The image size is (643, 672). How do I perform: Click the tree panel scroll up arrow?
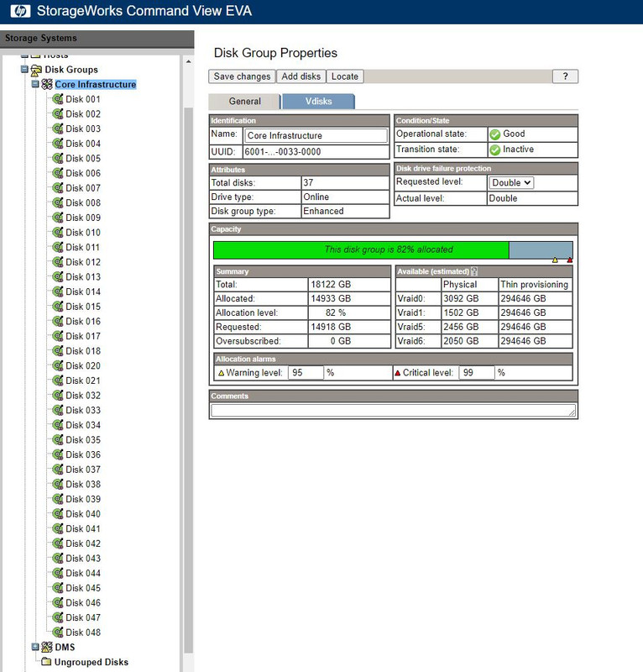coord(189,62)
